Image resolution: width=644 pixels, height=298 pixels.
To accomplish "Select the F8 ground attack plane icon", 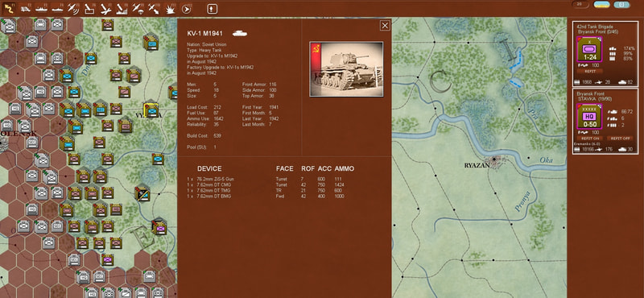I will coord(122,8).
